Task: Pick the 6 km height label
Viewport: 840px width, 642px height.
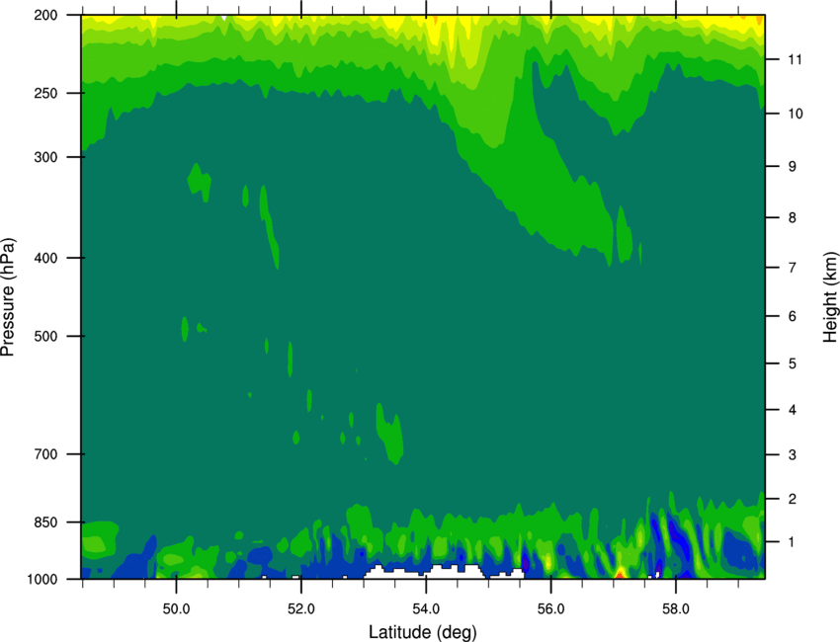Action: [792, 316]
